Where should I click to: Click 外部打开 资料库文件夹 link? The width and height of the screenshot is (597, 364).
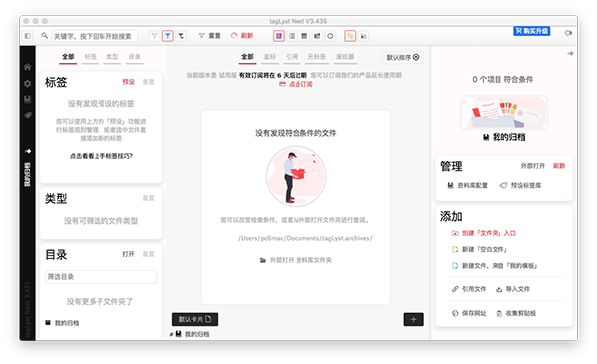point(296,260)
